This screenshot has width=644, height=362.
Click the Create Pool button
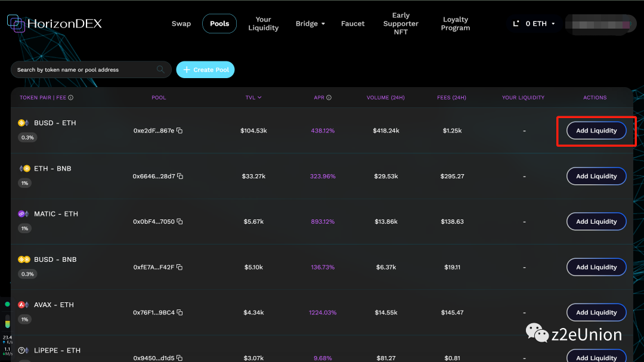pyautogui.click(x=205, y=70)
